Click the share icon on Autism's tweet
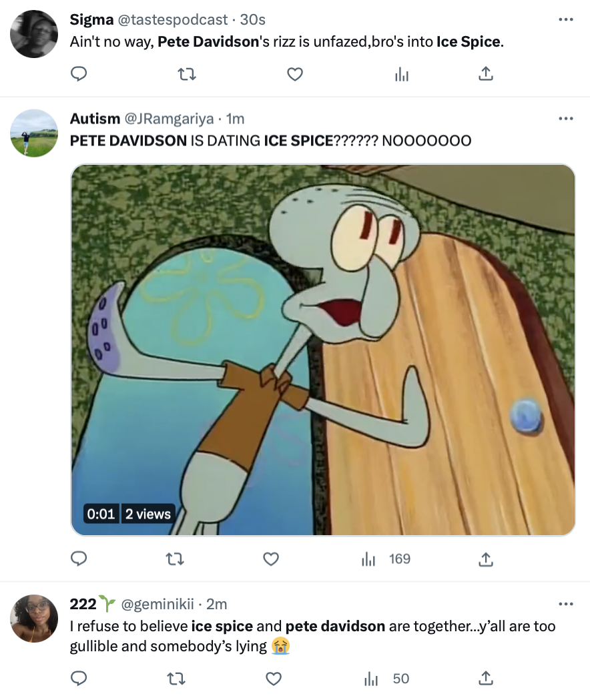The height and width of the screenshot is (700, 590). point(486,559)
